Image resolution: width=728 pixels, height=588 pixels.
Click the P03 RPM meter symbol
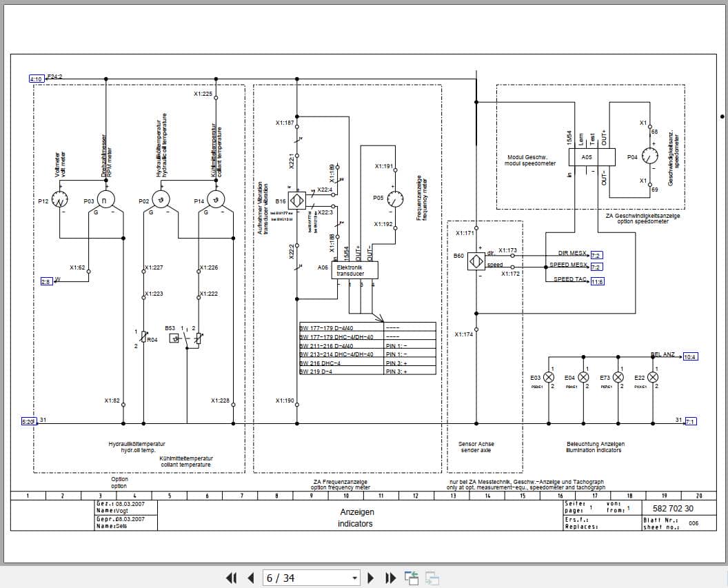tap(105, 200)
